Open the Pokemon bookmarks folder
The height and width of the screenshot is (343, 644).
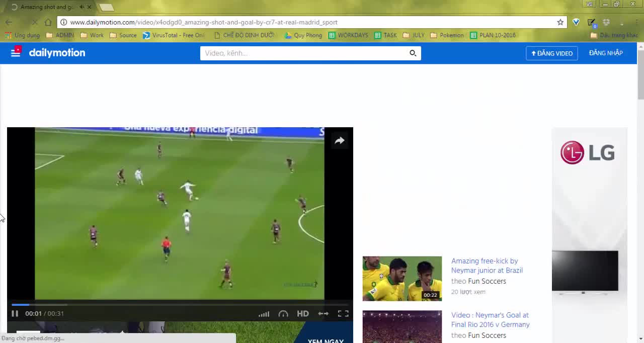point(447,35)
